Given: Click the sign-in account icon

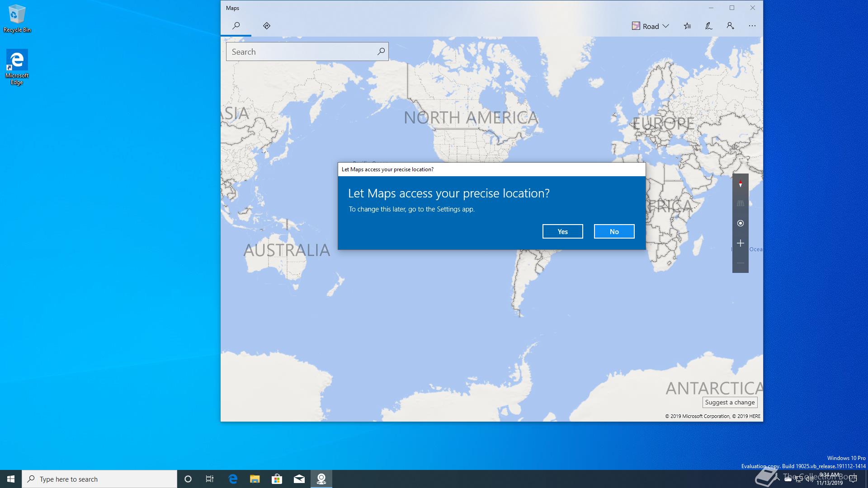Looking at the screenshot, I should point(730,26).
